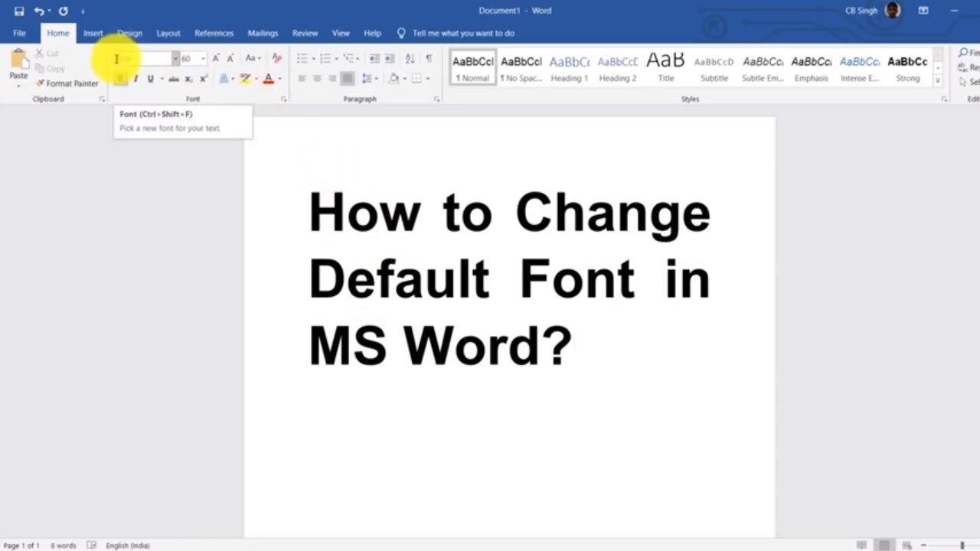Open Ribbon Display Options
Screen dimensions: 980x551
pyautogui.click(x=923, y=11)
